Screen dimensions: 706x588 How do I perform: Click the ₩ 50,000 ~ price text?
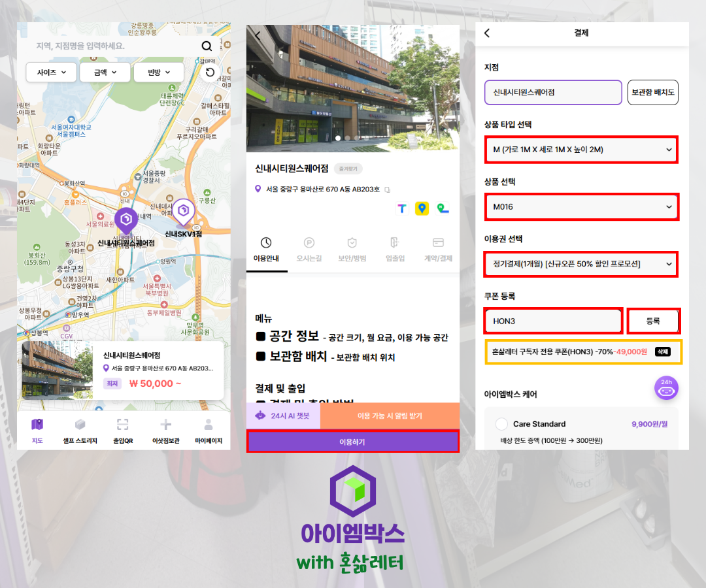pos(155,384)
